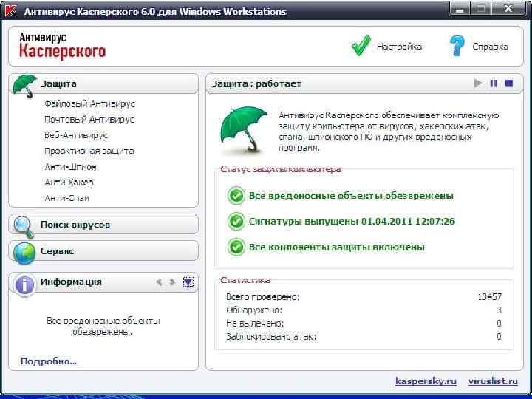Click the Настройка link text
Image resolution: width=532 pixels, height=399 pixels.
(x=399, y=47)
